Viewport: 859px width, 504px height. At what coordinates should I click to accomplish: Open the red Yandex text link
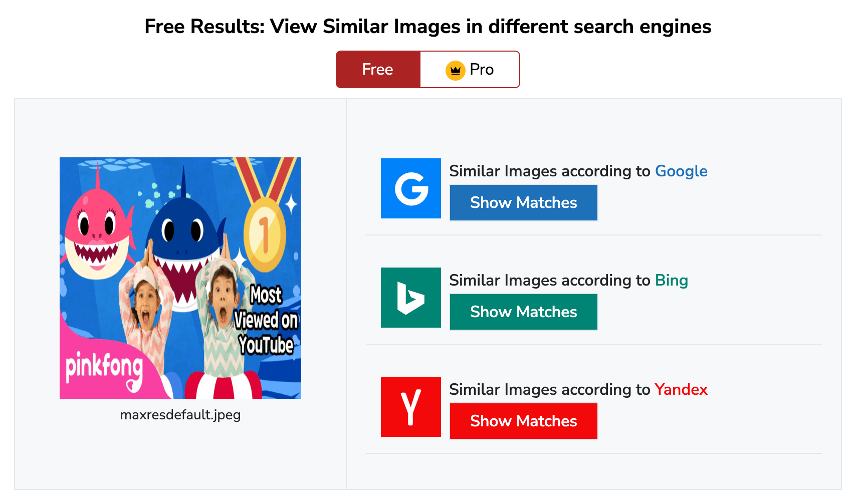[x=681, y=390]
